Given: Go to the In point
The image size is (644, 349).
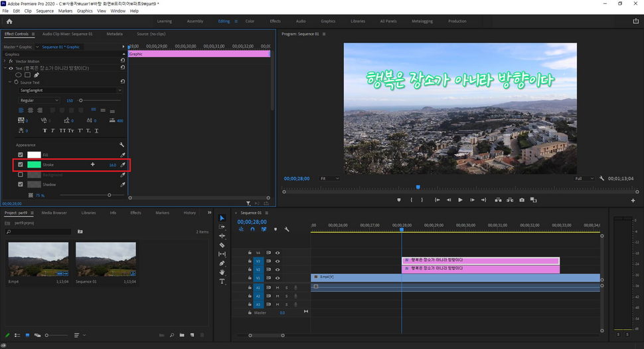Looking at the screenshot, I should [437, 200].
